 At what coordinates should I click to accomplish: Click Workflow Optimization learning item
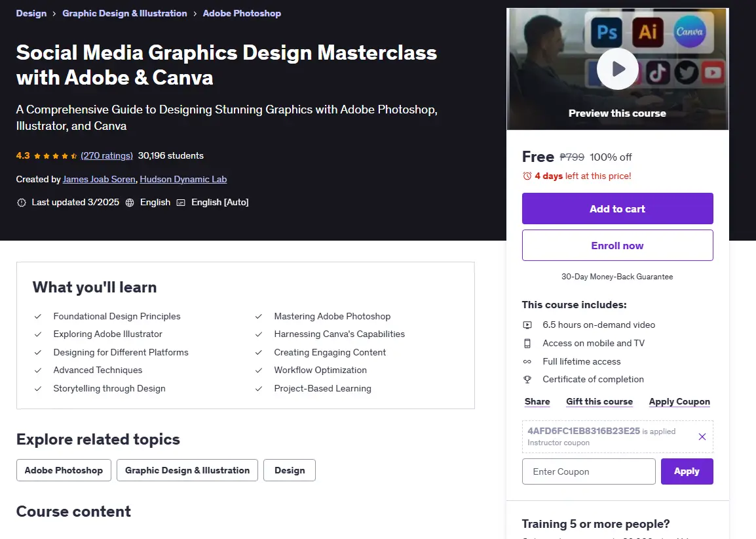[320, 370]
